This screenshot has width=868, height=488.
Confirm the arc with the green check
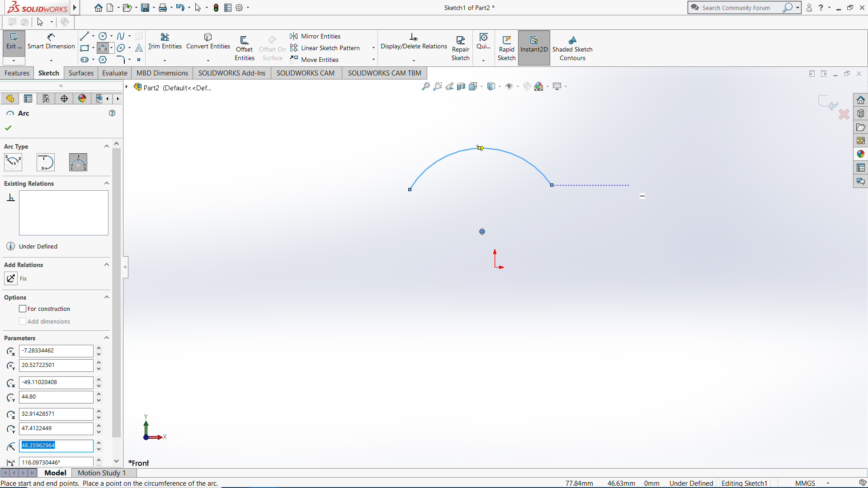coord(8,128)
